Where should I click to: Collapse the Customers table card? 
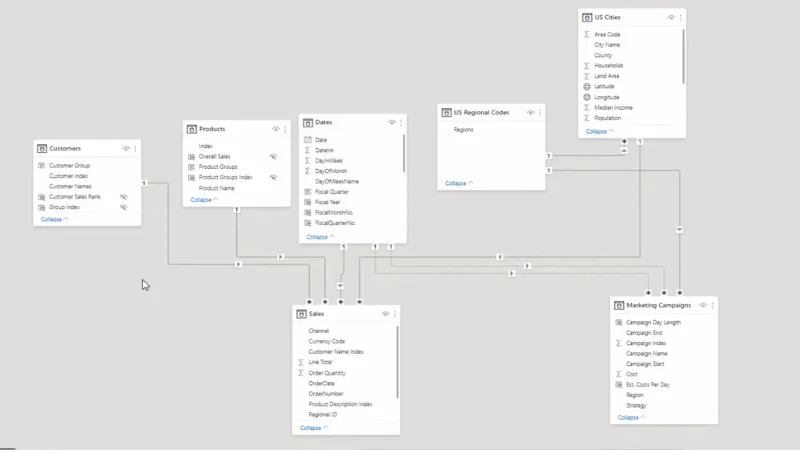[55, 219]
